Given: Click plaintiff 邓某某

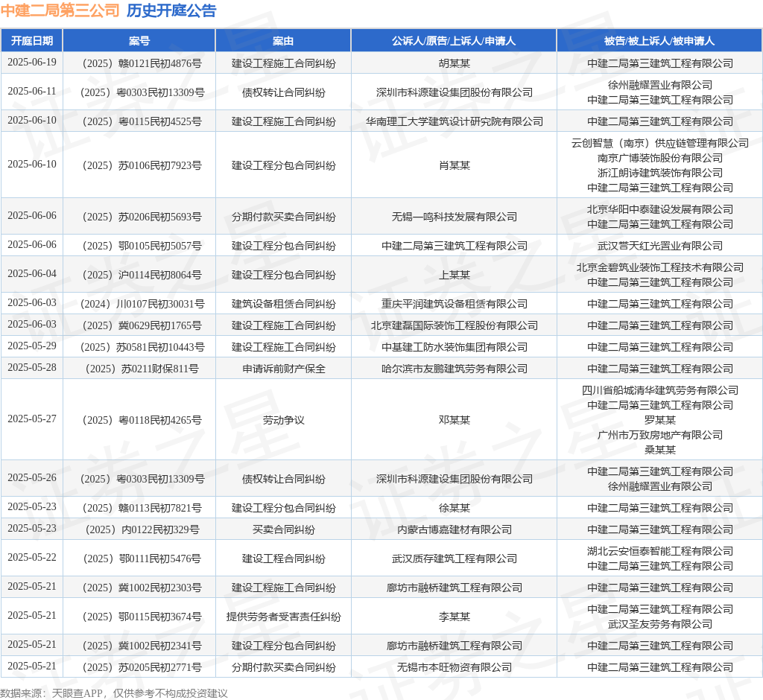Looking at the screenshot, I should 455,420.
